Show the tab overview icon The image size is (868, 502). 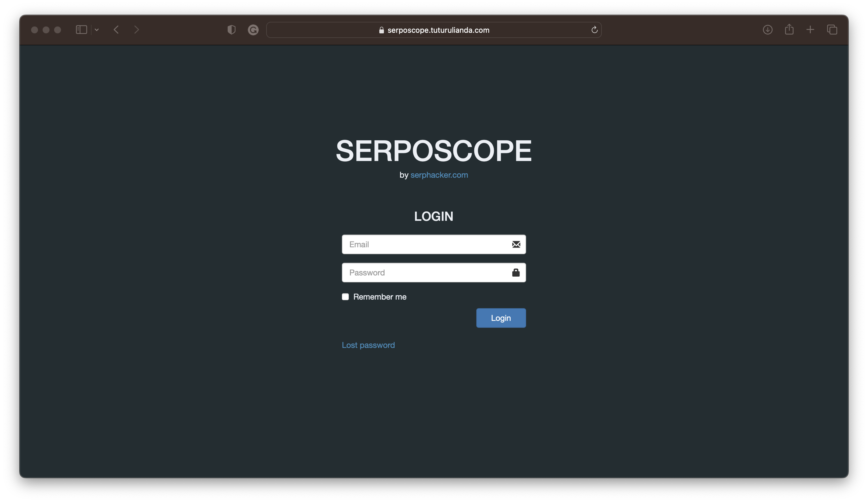click(x=832, y=30)
